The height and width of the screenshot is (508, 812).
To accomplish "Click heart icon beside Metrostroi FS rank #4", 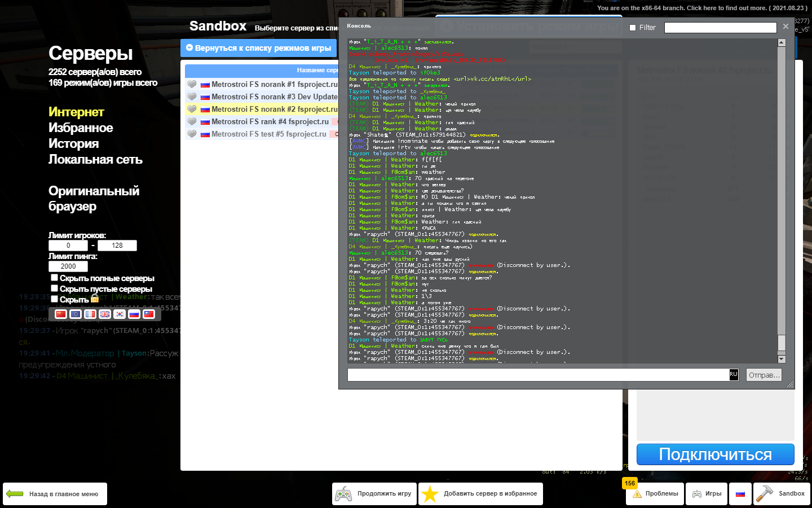I will pyautogui.click(x=192, y=121).
